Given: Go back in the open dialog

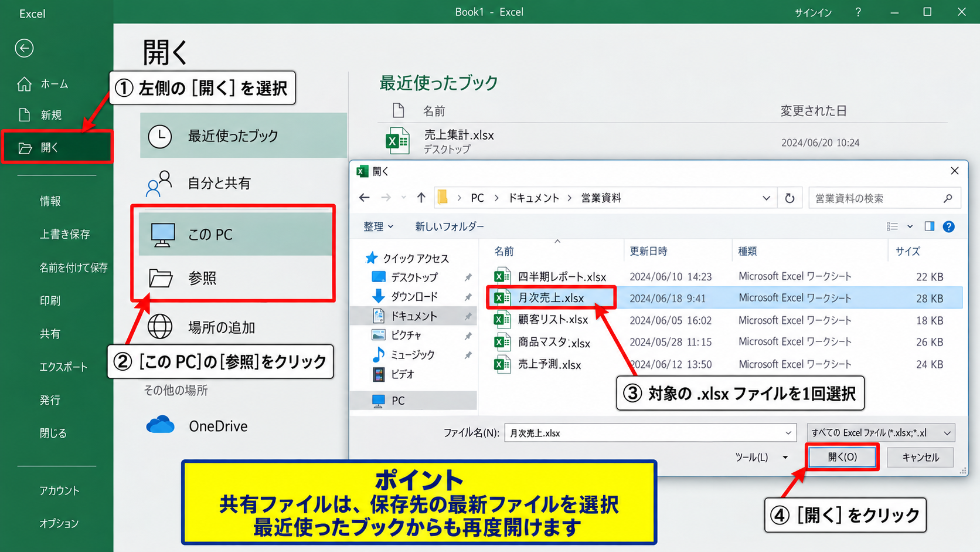Looking at the screenshot, I should tap(365, 198).
